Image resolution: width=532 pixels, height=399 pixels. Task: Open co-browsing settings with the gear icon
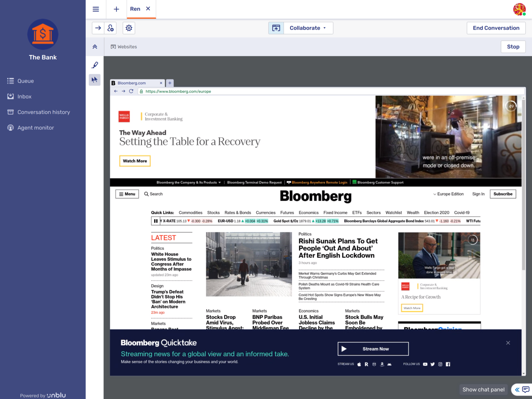tap(129, 28)
